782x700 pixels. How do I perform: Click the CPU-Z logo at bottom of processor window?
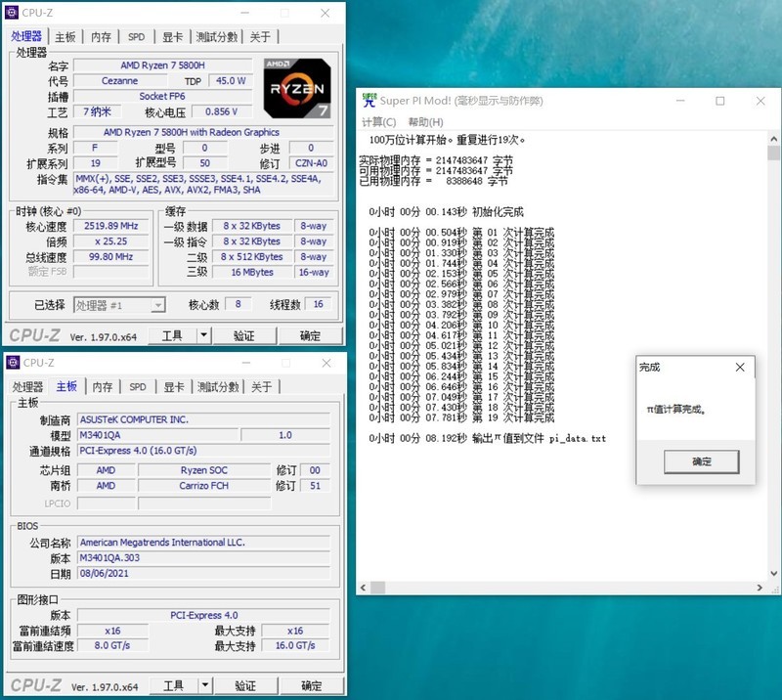tap(36, 336)
